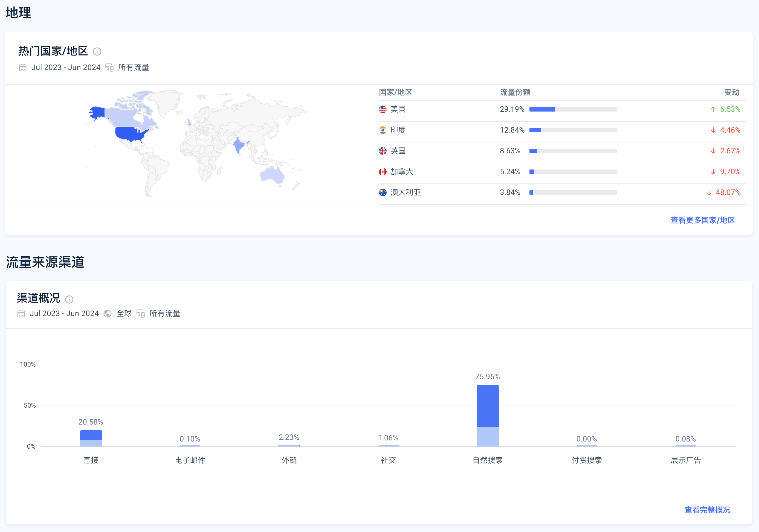Click 电子邮件 axis label
This screenshot has width=759, height=532.
[190, 460]
